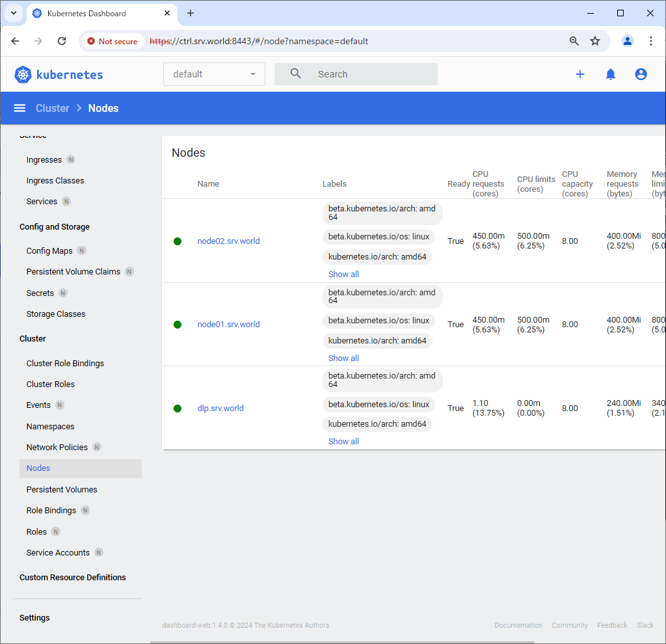Click the green status dot for node02.srv.world
Screen dimensions: 666x644
click(178, 241)
